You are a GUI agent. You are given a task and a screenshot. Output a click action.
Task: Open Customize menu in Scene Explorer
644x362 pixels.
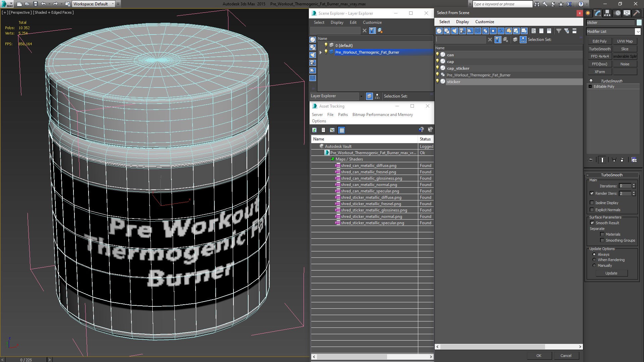(372, 22)
